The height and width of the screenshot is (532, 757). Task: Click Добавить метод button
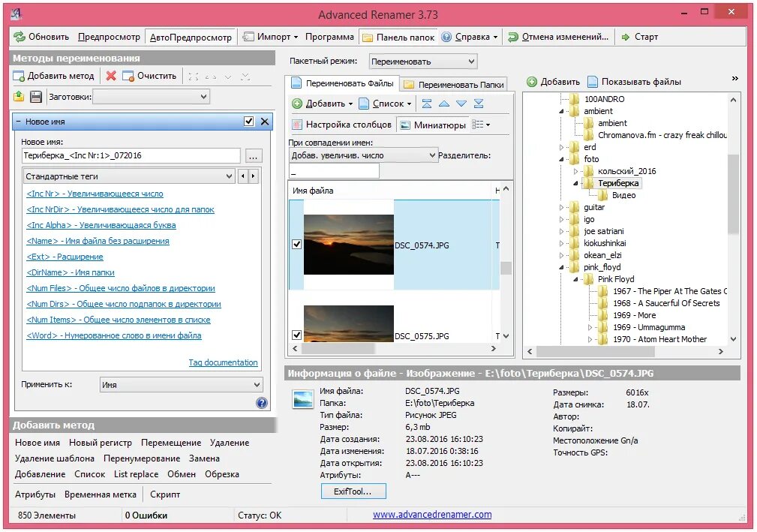(54, 76)
